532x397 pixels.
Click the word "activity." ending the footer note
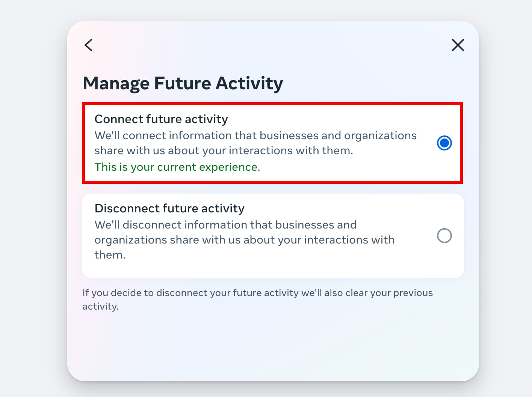coord(100,307)
